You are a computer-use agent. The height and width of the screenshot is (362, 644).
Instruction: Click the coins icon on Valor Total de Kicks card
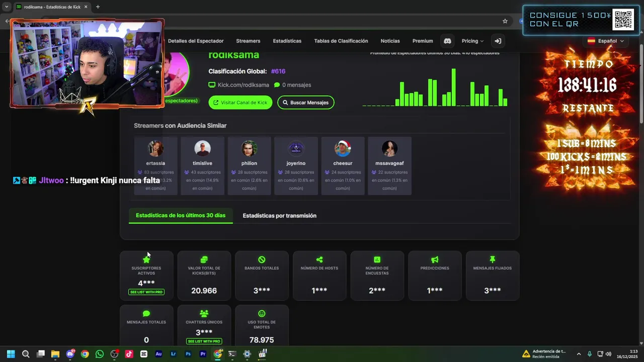click(x=204, y=259)
